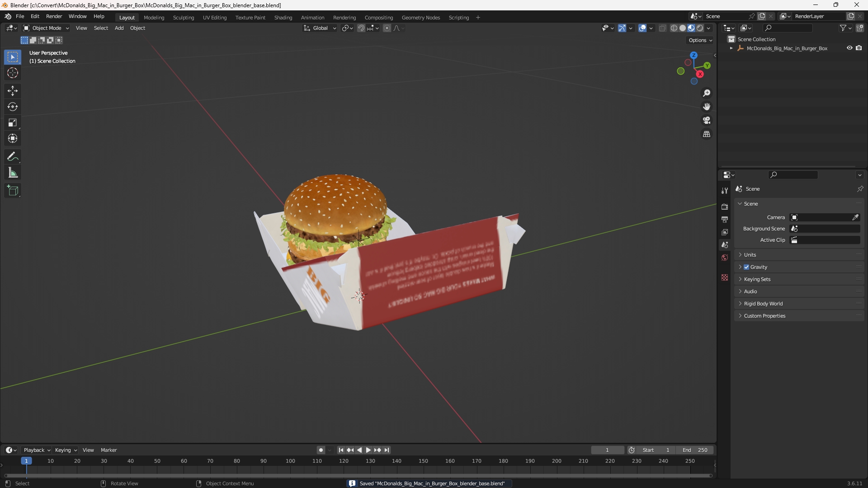
Task: Open the Options dropdown
Action: [700, 40]
